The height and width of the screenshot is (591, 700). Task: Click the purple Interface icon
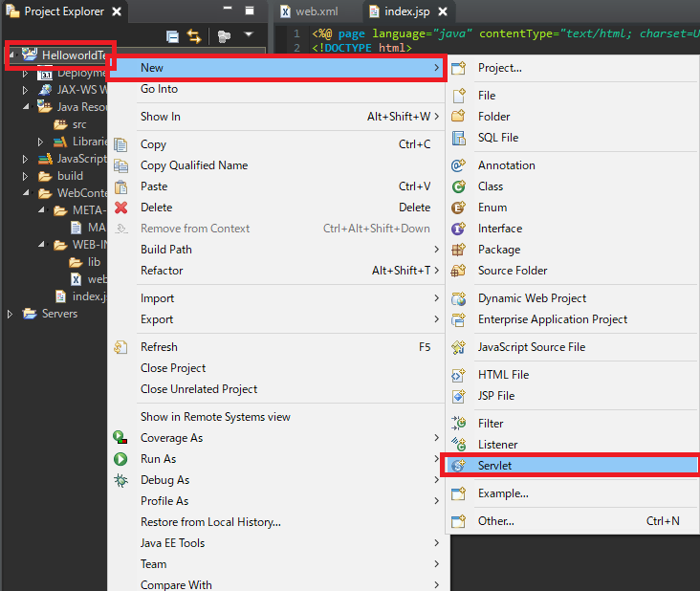click(x=458, y=229)
